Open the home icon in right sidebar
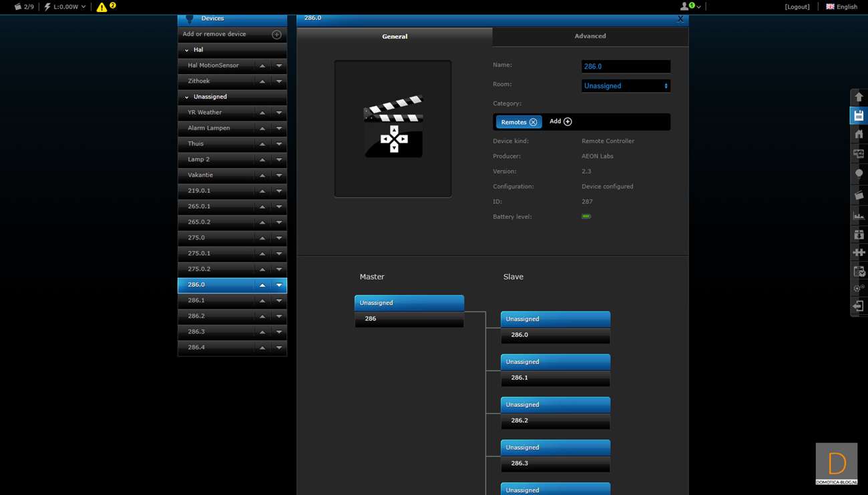Viewport: 868px width, 495px height. [x=859, y=134]
